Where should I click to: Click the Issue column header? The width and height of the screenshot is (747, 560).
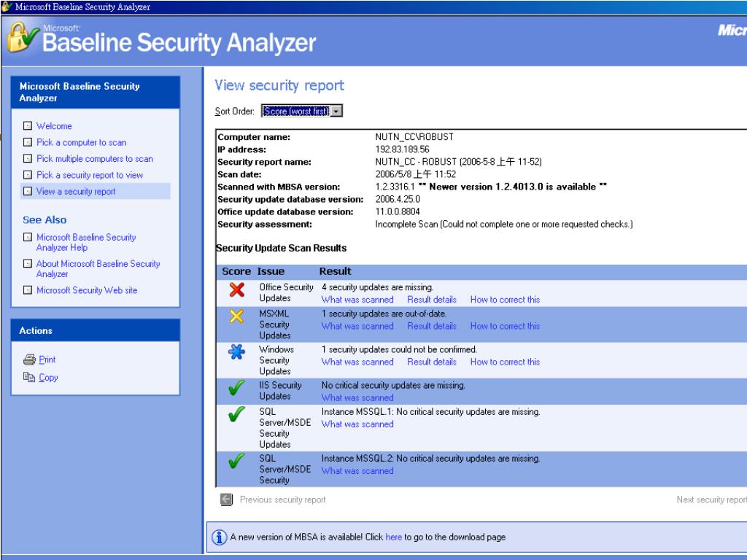(x=271, y=271)
